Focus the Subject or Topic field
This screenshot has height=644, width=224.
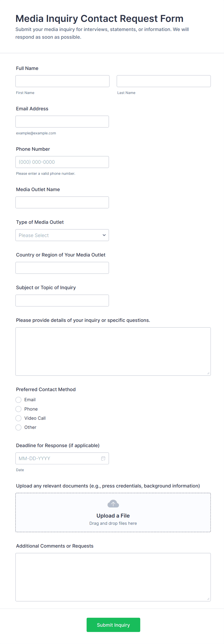pyautogui.click(x=62, y=300)
